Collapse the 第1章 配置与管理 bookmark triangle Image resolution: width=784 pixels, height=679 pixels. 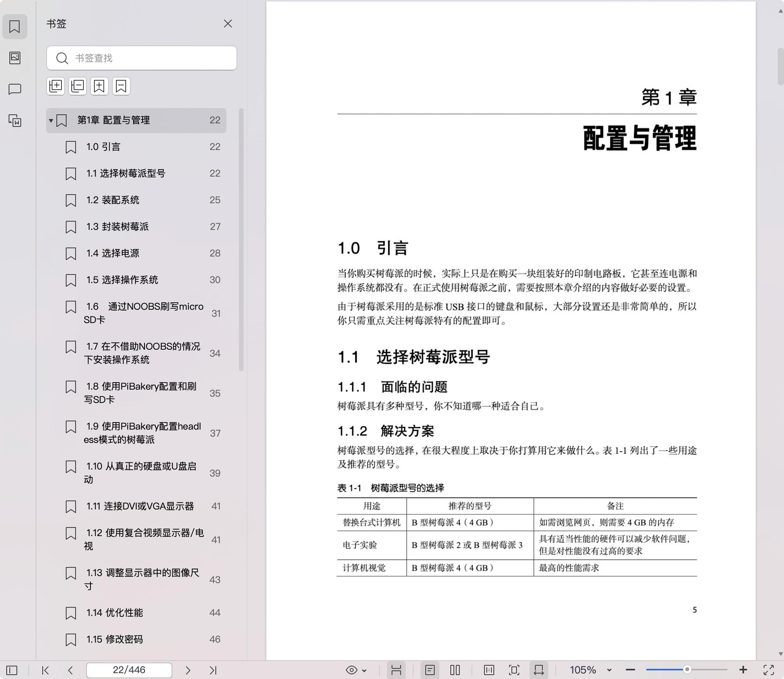click(x=51, y=120)
